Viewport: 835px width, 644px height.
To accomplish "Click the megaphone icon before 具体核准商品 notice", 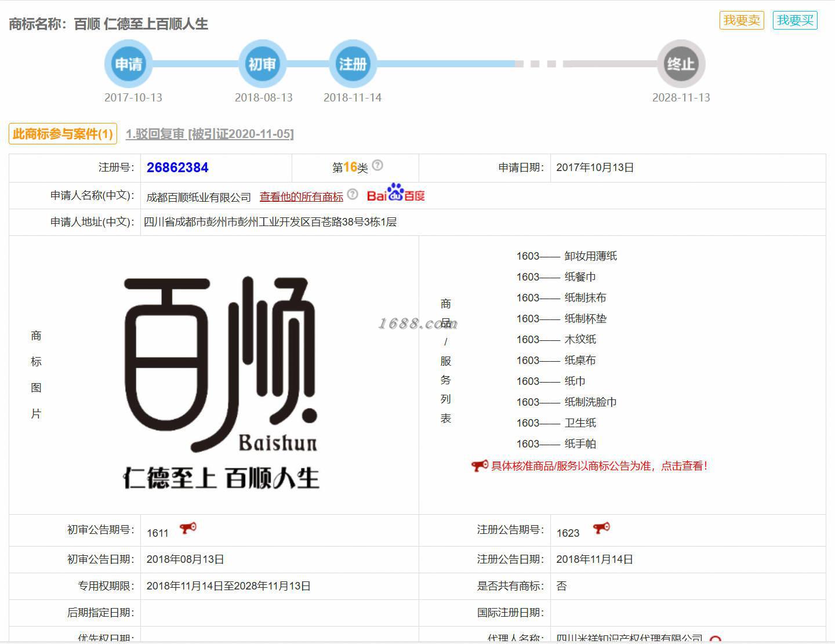I will click(x=480, y=465).
